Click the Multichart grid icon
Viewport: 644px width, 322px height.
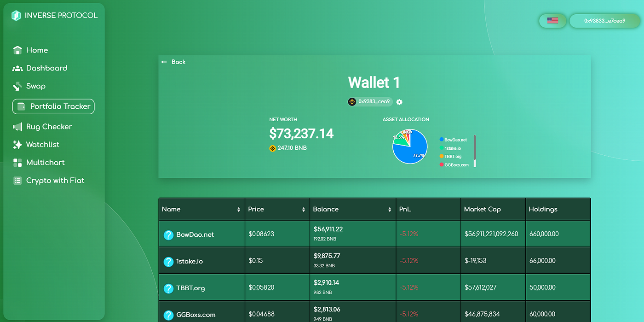[17, 163]
